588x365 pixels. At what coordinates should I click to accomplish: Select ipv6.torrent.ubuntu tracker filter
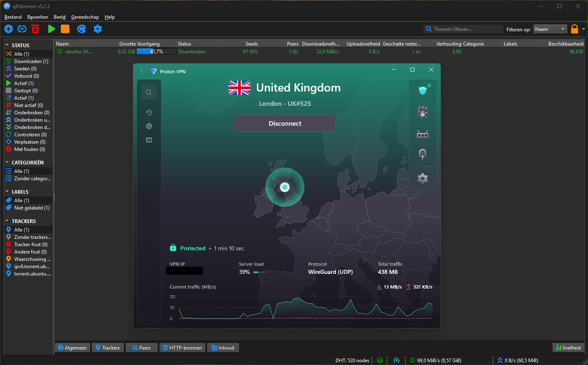tap(29, 266)
